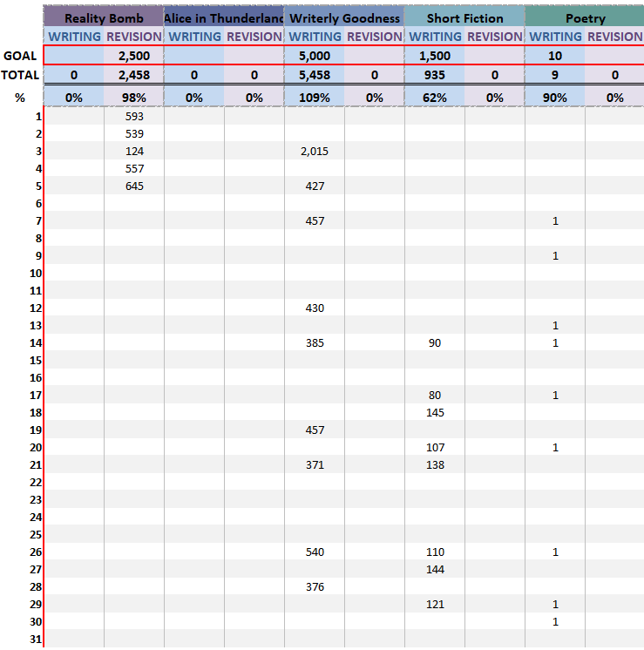Select the 5,000 goal under Writerly Goodness
Viewport: 644px width, 650px height.
[x=315, y=56]
